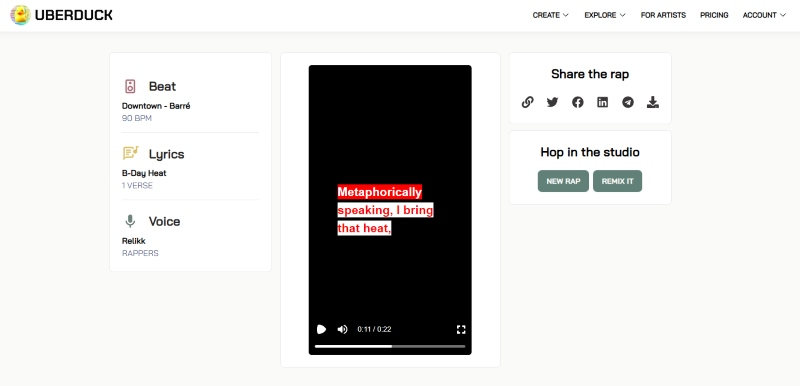
Task: Click the Metaphorically lyric caption in video
Action: click(380, 192)
